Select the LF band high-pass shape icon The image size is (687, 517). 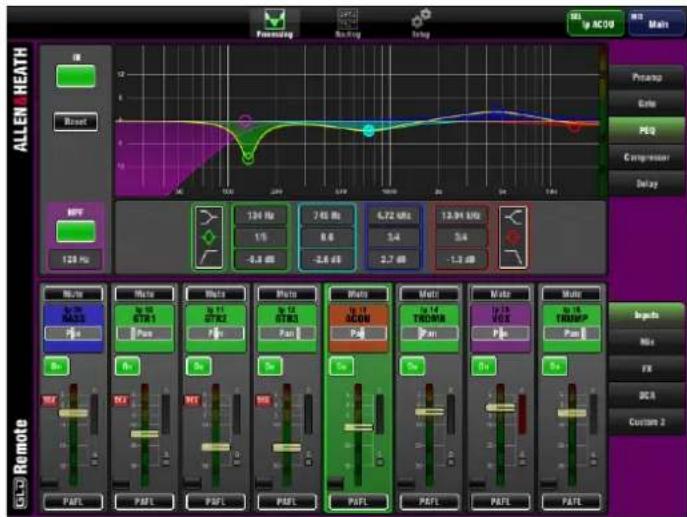tap(209, 258)
